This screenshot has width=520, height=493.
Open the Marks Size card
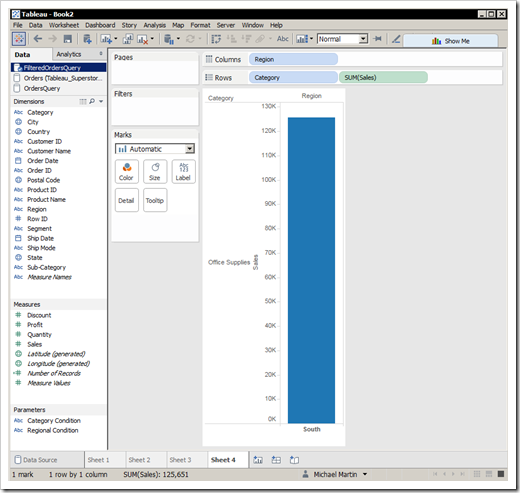click(x=155, y=171)
